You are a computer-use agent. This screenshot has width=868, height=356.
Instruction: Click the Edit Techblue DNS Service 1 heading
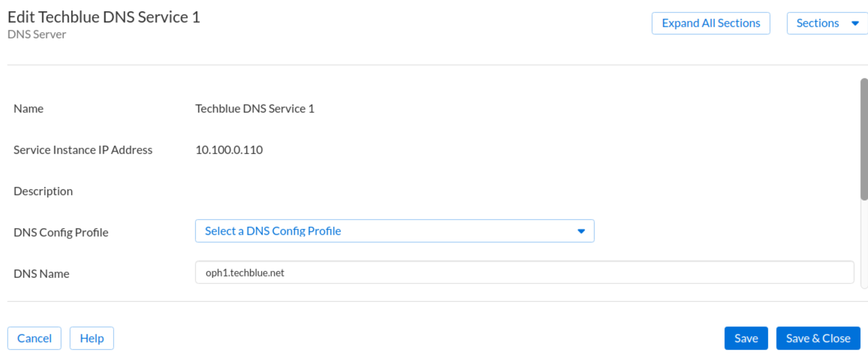click(x=104, y=17)
